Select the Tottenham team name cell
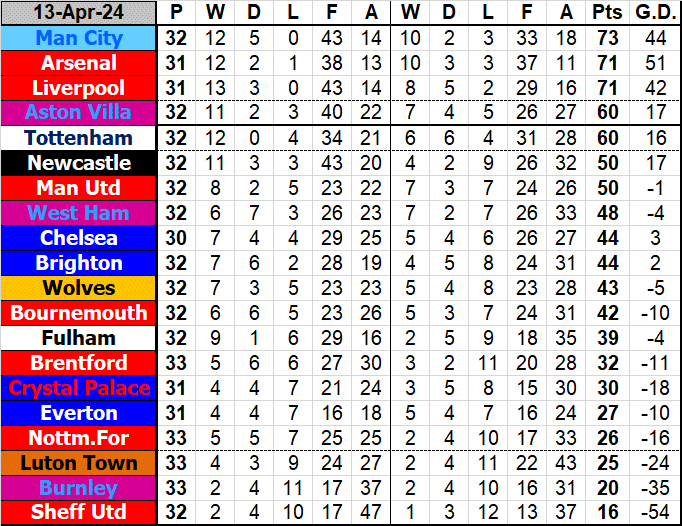 (x=79, y=138)
